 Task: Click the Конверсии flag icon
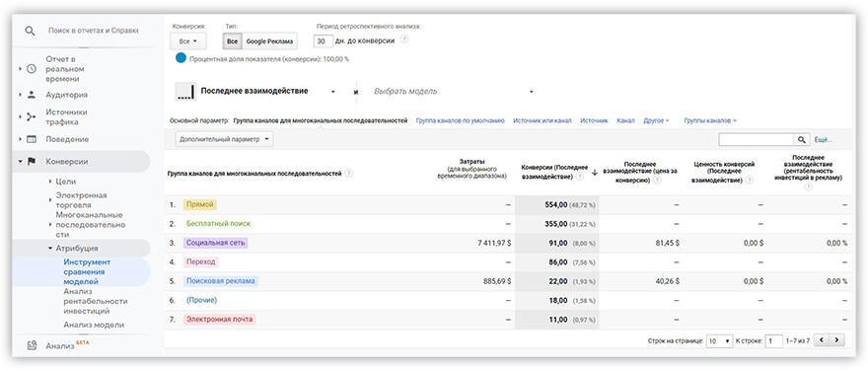pyautogui.click(x=31, y=161)
